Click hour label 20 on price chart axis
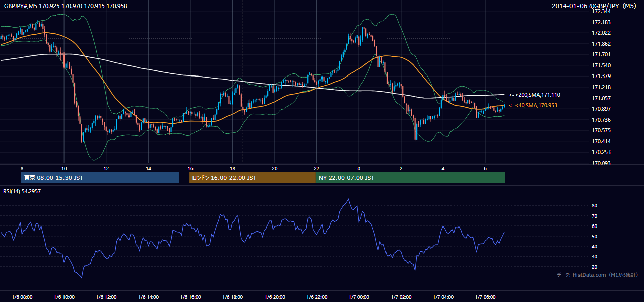 274,168
